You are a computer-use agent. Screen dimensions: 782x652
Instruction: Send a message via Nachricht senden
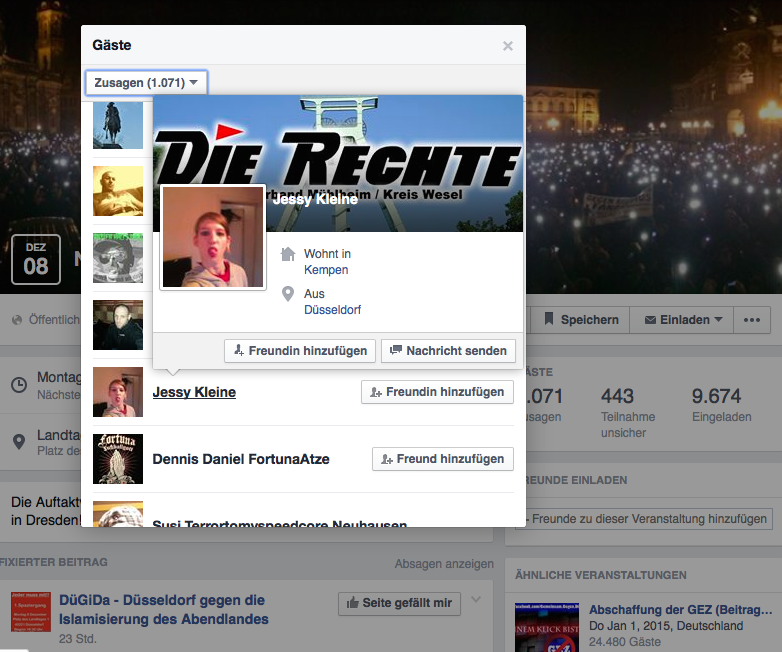[448, 351]
